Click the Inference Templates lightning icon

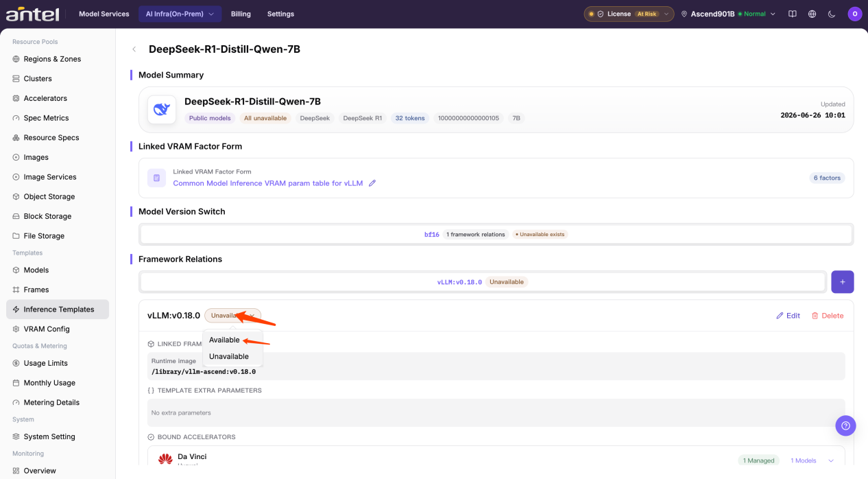coord(16,309)
